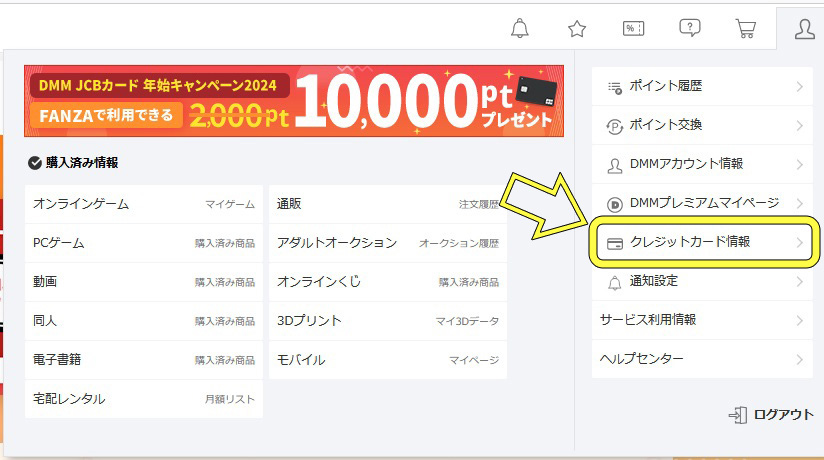Expand 通知設定 chevron arrow
Viewport: 824px width, 460px height.
799,282
